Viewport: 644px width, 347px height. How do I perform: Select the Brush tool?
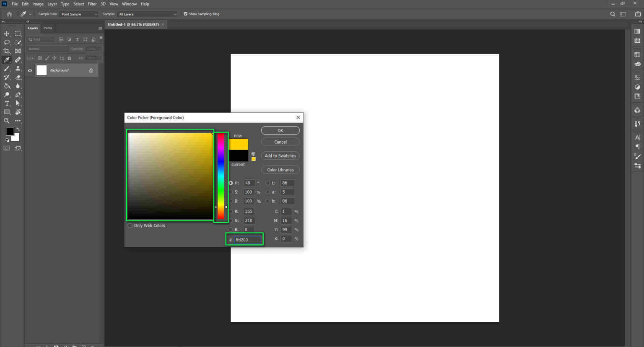6,68
